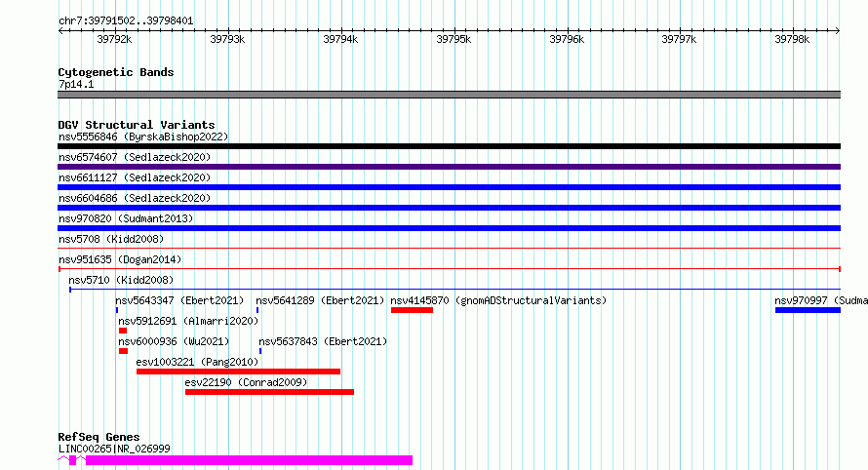Click the 7p14.1 band label

(76, 84)
